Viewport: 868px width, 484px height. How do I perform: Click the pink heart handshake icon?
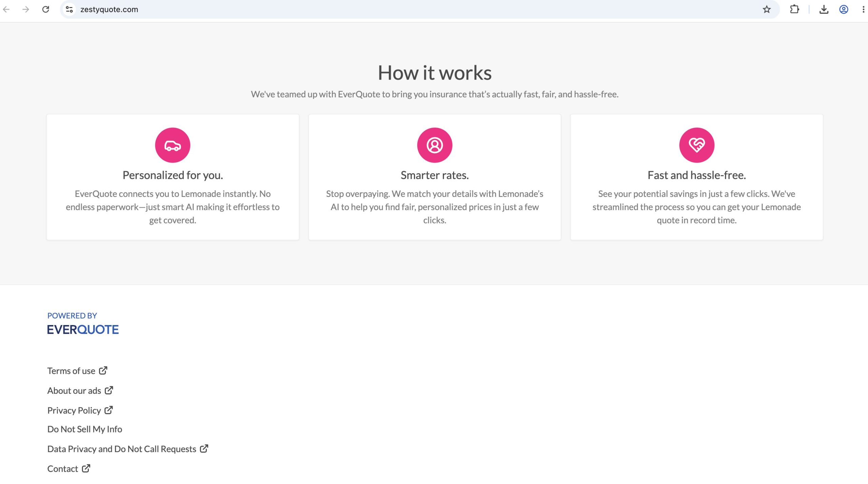[697, 145]
